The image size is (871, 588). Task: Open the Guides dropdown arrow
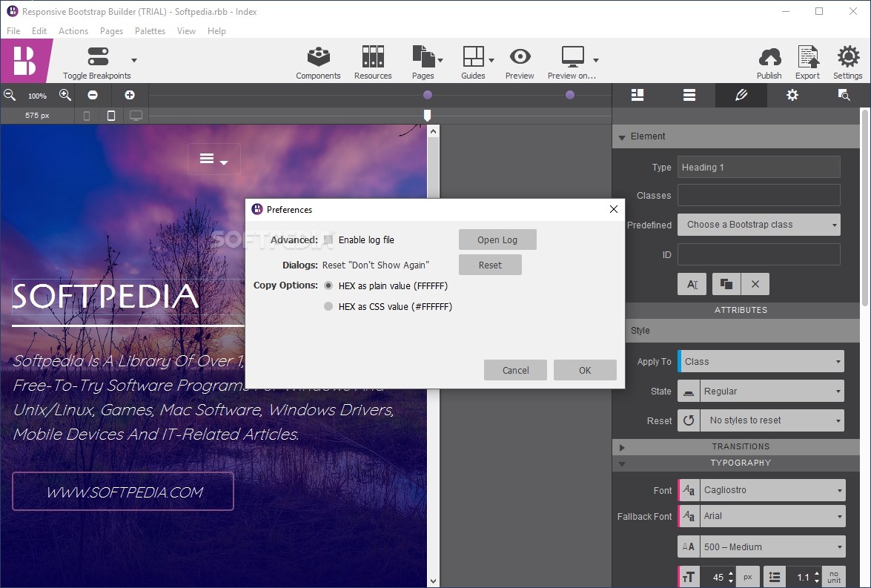click(x=491, y=60)
